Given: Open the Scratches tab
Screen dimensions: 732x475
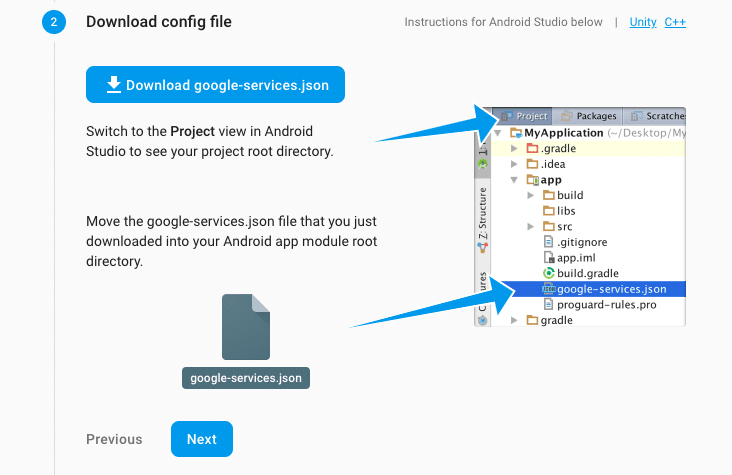Looking at the screenshot, I should (x=658, y=116).
